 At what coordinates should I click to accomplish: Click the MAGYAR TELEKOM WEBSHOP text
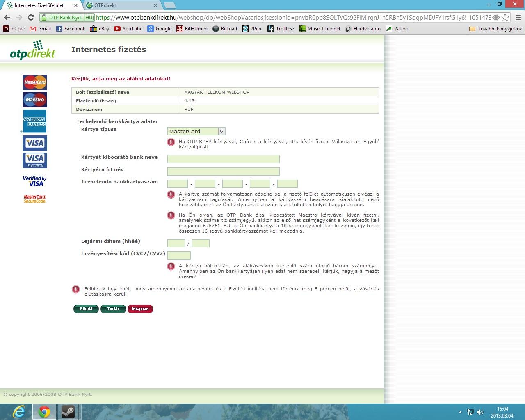coord(217,92)
